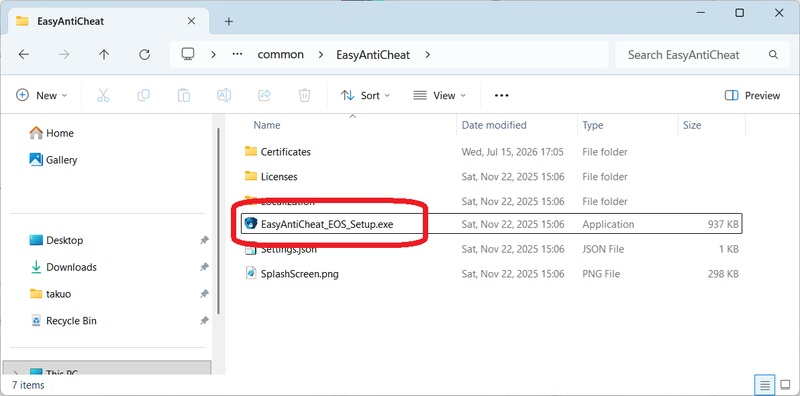
Task: Expand chevron after common breadcrumb
Action: 320,55
